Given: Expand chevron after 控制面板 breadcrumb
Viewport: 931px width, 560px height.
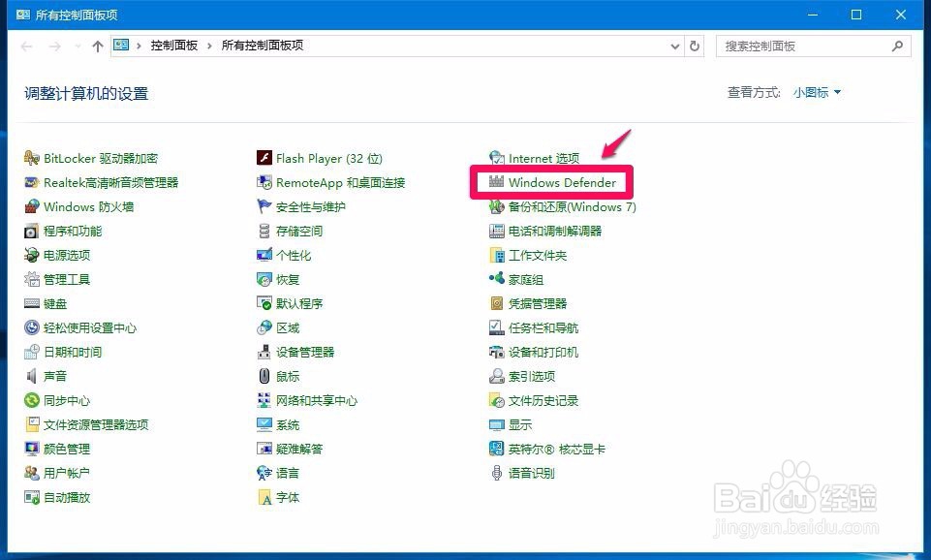Looking at the screenshot, I should tap(209, 47).
